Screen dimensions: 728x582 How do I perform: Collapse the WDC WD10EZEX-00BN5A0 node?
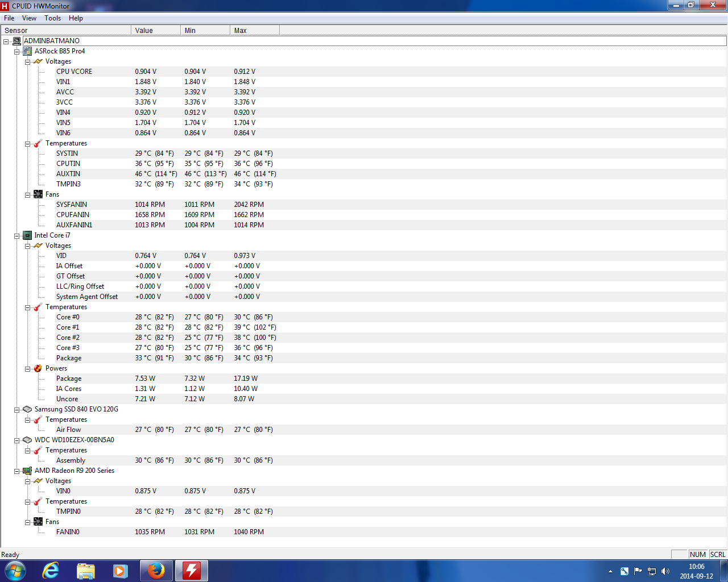(x=17, y=440)
